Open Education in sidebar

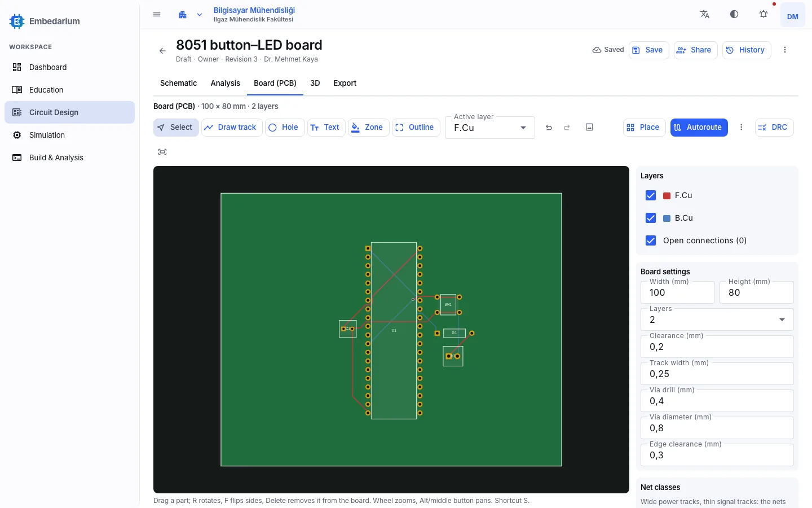70,90
